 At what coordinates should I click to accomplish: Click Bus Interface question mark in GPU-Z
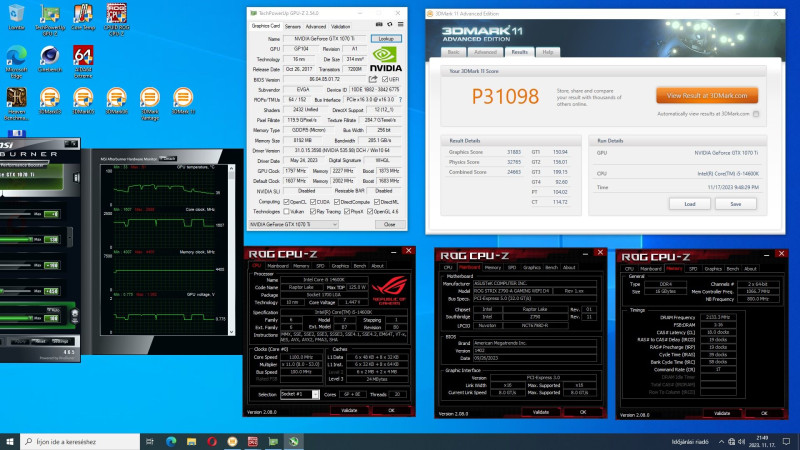pyautogui.click(x=400, y=99)
